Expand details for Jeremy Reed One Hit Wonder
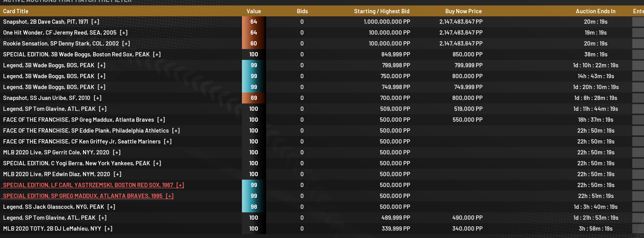The image size is (644, 238). coord(124,33)
